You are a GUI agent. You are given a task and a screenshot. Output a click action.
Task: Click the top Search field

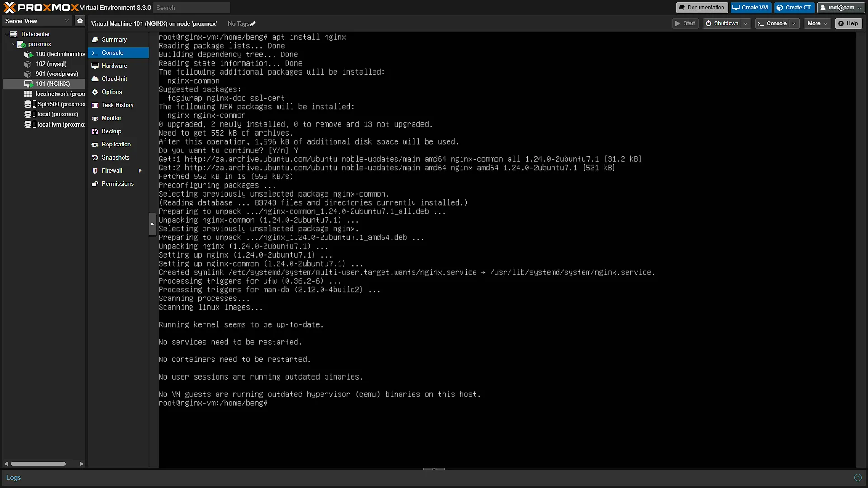click(x=192, y=8)
